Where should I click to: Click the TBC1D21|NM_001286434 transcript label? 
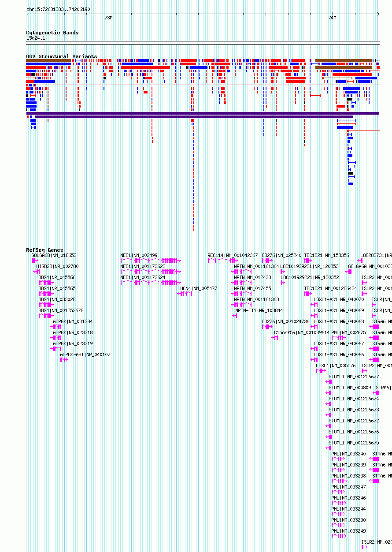point(330,288)
